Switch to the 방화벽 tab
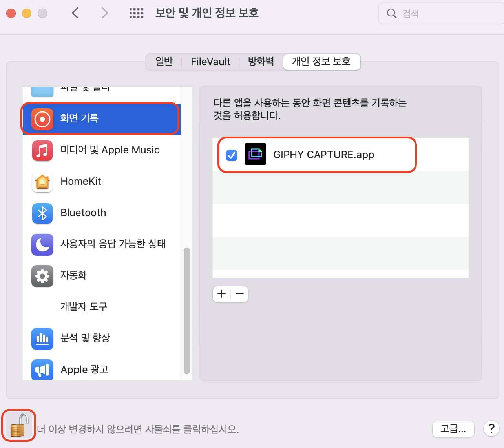Screen dimensions: 504x448 pos(261,62)
